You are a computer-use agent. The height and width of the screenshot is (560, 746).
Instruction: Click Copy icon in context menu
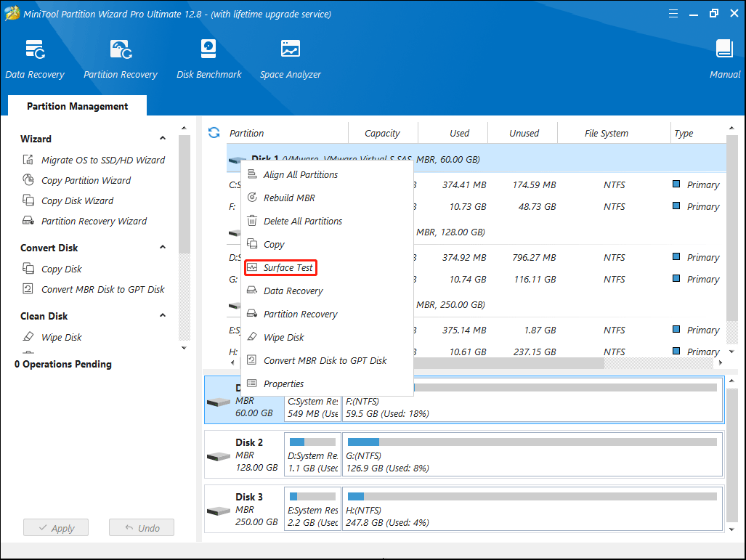coord(252,244)
